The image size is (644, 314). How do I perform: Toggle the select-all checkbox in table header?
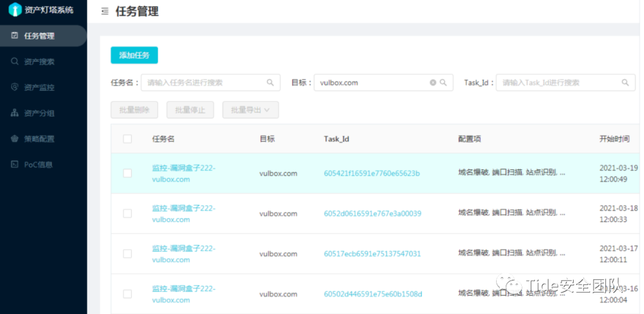tap(128, 139)
